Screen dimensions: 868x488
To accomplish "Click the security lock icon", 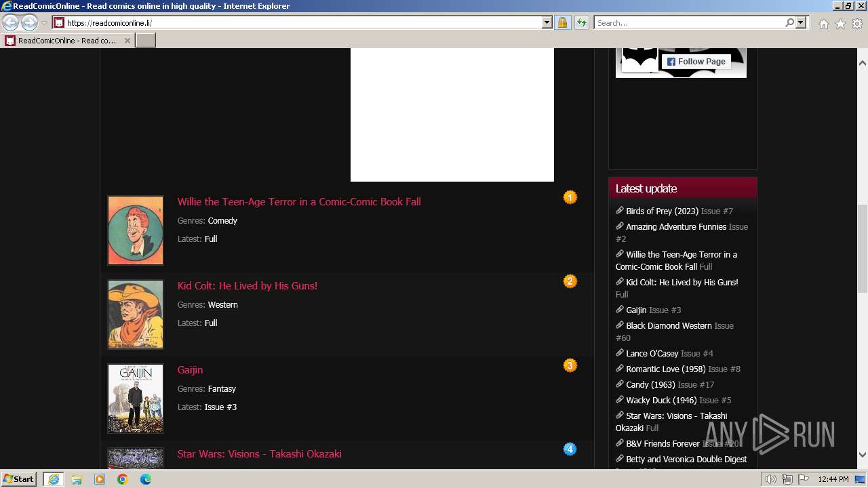I will pyautogui.click(x=562, y=22).
